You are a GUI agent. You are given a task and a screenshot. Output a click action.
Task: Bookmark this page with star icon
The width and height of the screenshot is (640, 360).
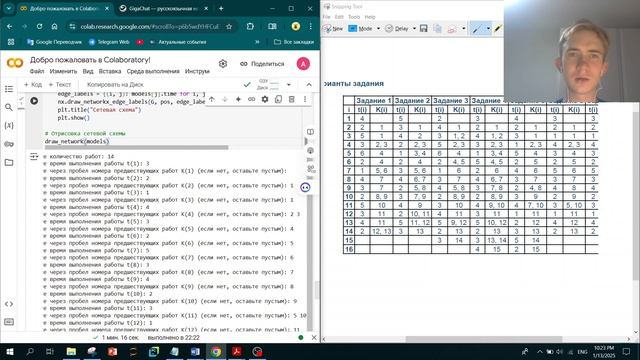[x=229, y=27]
